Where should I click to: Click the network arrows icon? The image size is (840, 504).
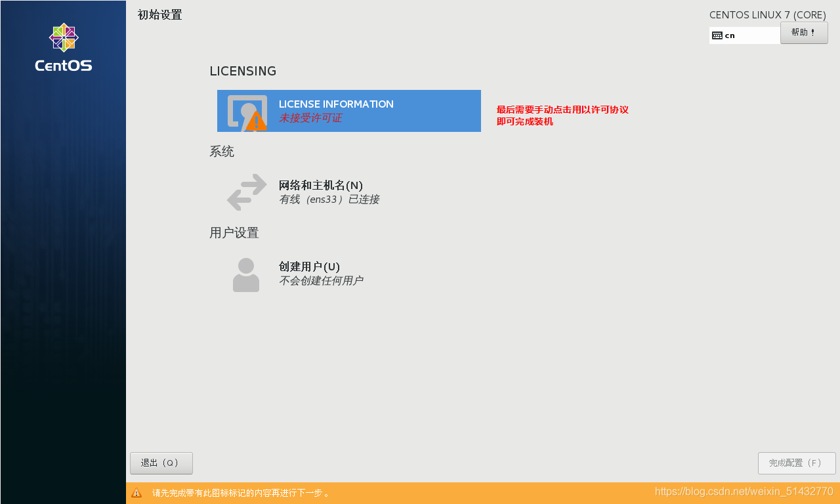pos(247,192)
